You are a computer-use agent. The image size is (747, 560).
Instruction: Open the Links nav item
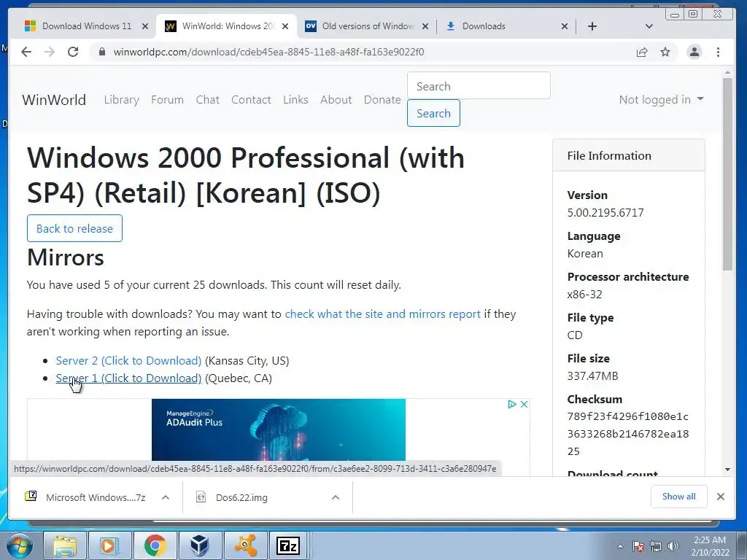click(295, 99)
